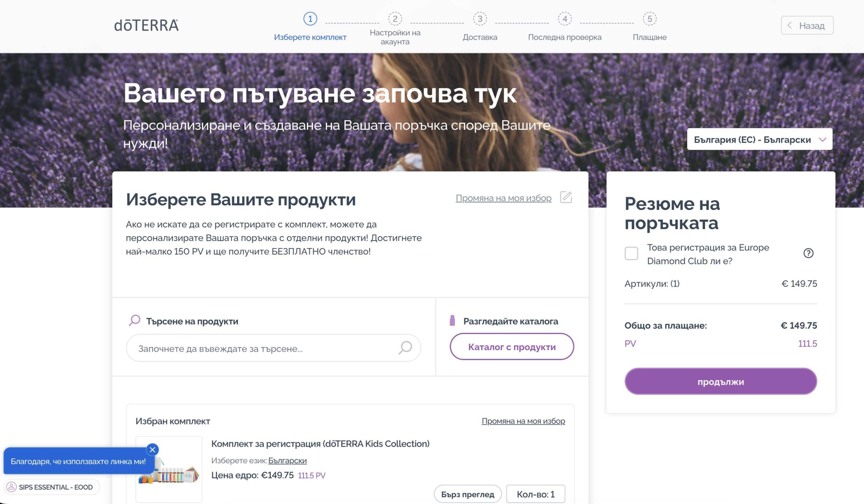Click the Общо за плащане € 149.75 total
This screenshot has width=864, height=504.
tap(721, 326)
